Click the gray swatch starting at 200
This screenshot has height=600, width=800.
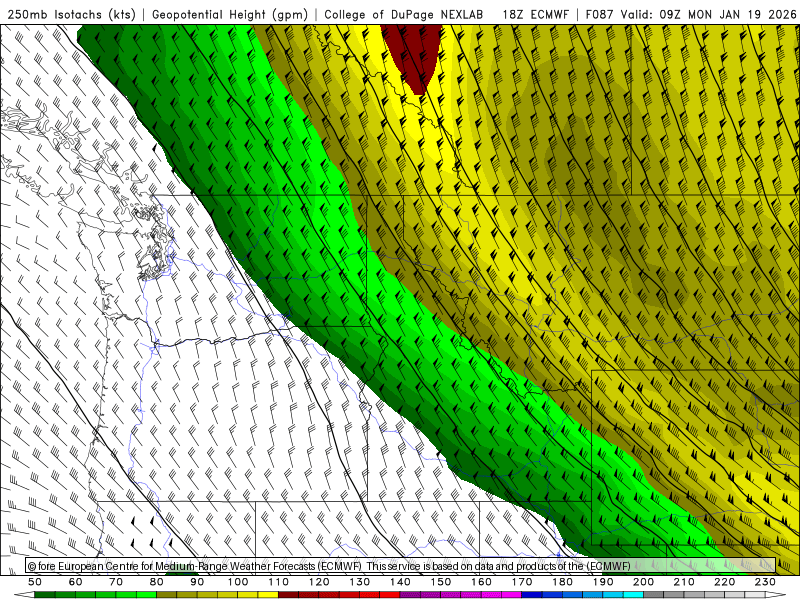point(654,595)
